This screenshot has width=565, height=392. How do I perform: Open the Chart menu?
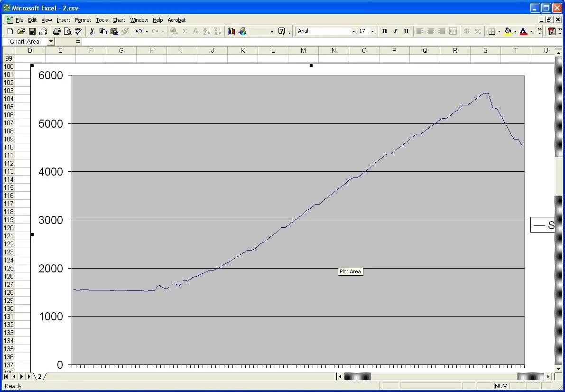coord(119,20)
